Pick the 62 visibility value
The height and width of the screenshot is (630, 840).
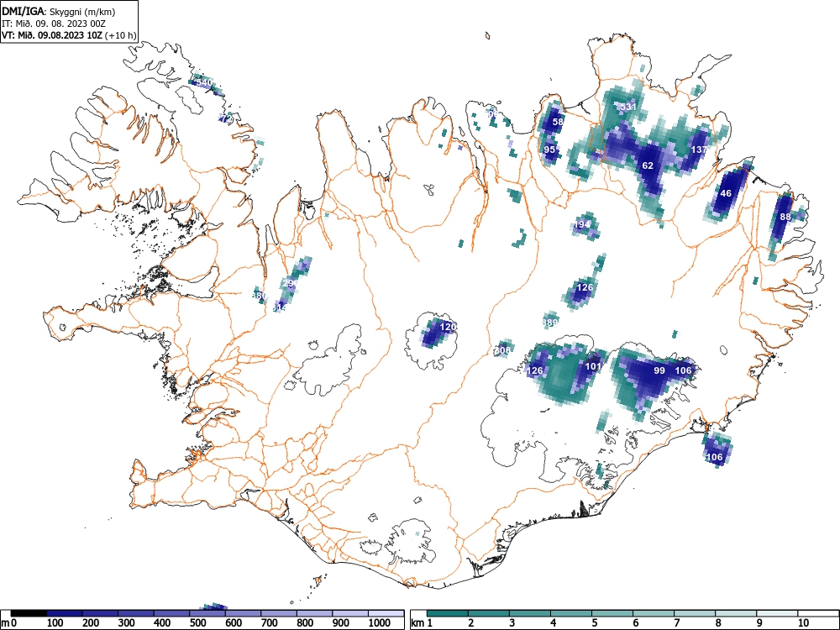(x=648, y=165)
